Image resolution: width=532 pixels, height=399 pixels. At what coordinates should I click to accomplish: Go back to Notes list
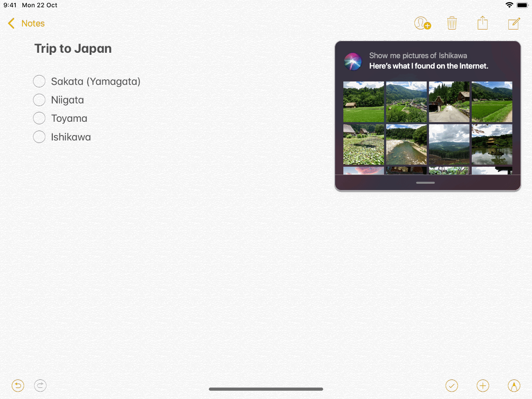tap(27, 23)
